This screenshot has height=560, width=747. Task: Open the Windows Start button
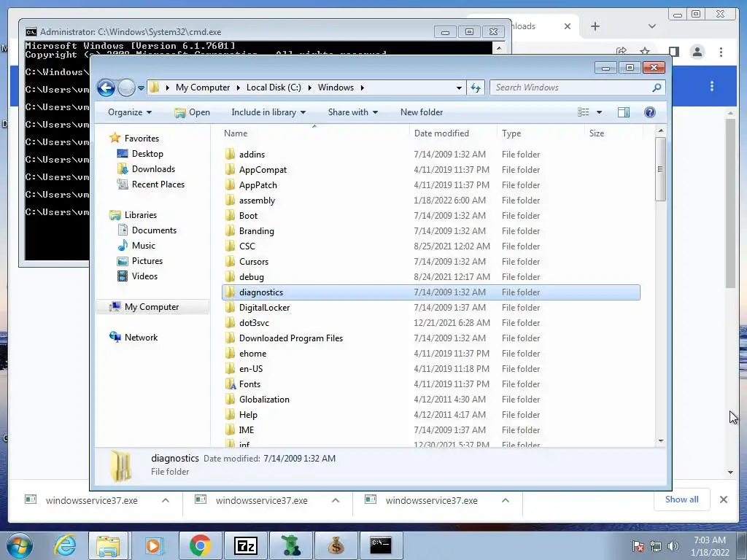[x=19, y=545]
